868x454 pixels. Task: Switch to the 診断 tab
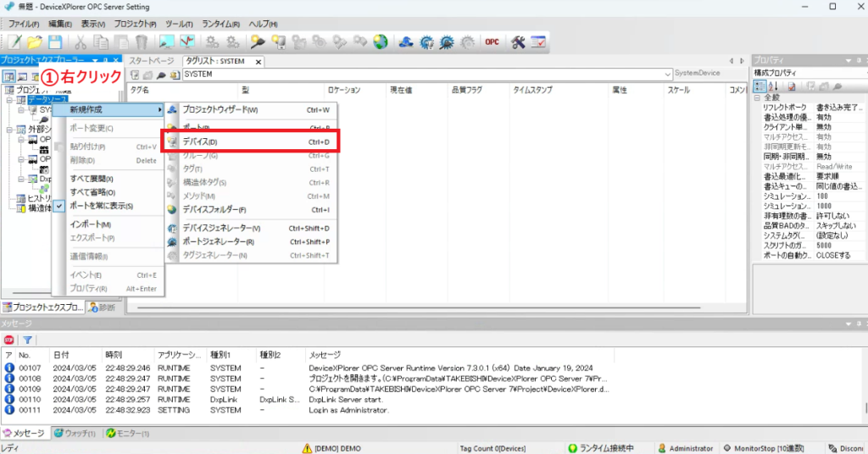click(103, 307)
